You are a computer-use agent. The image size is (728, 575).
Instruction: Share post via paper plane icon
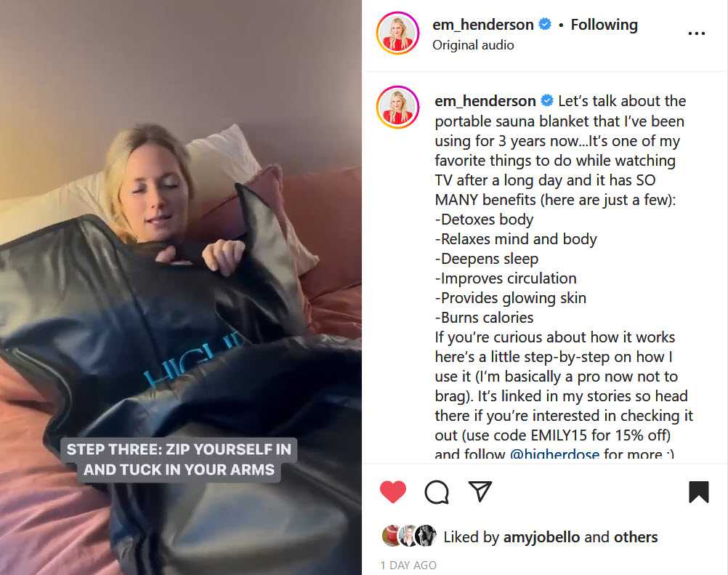[x=480, y=491]
